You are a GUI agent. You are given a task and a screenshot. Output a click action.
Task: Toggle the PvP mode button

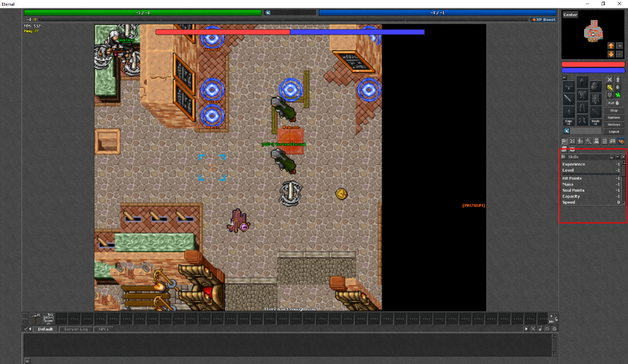(612, 103)
